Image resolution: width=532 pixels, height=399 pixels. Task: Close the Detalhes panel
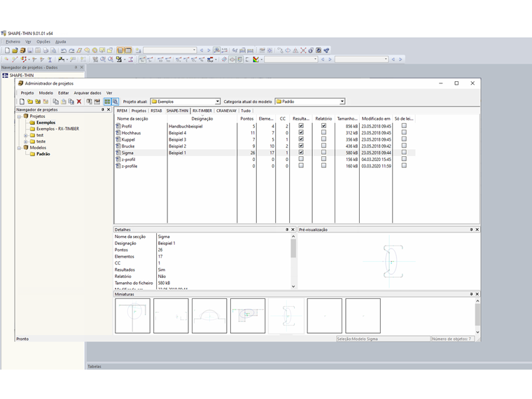pyautogui.click(x=293, y=230)
